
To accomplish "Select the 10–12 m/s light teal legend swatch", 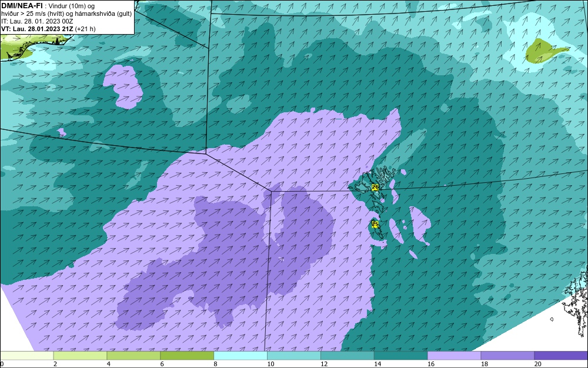I will point(293,356).
